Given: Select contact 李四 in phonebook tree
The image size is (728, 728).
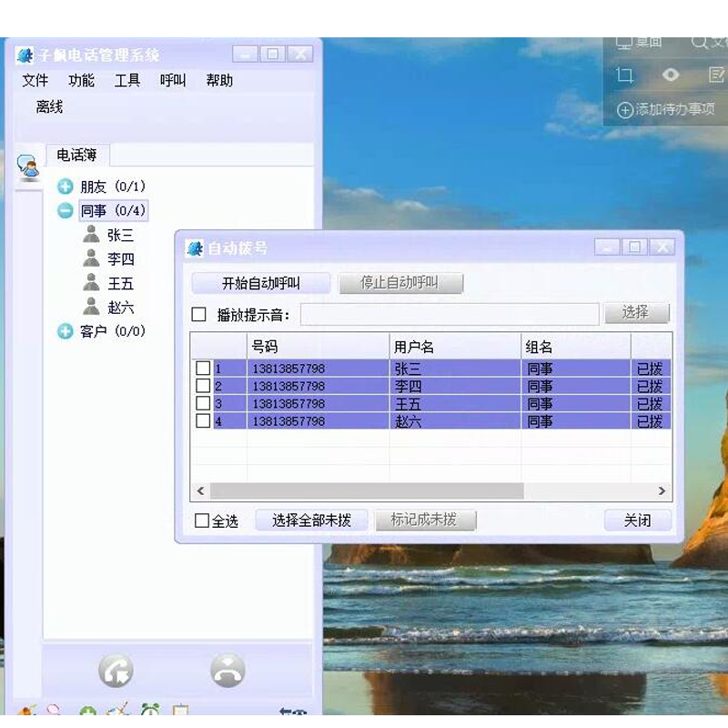Looking at the screenshot, I should [121, 259].
